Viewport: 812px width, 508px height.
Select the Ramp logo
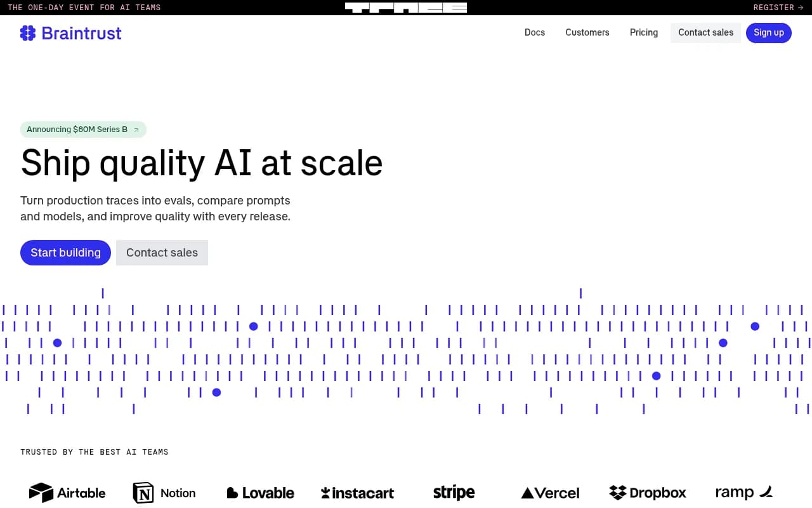coord(743,492)
